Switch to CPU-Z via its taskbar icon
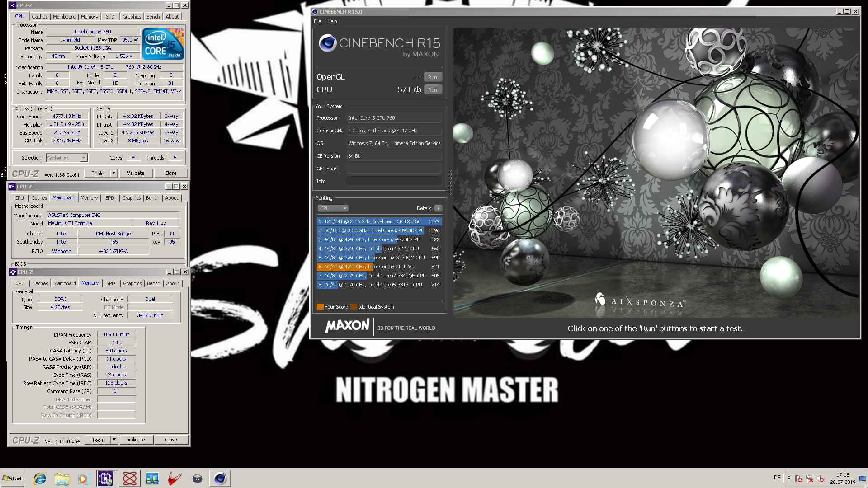The image size is (868, 488). (105, 478)
